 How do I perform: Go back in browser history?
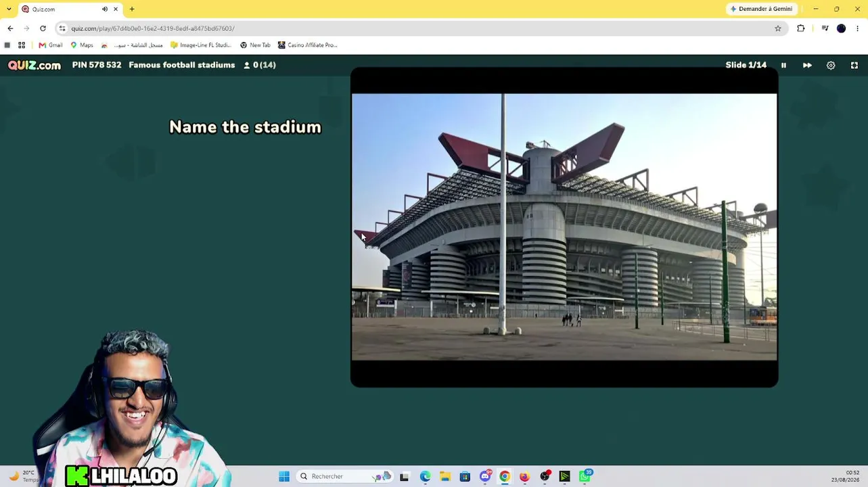click(10, 28)
